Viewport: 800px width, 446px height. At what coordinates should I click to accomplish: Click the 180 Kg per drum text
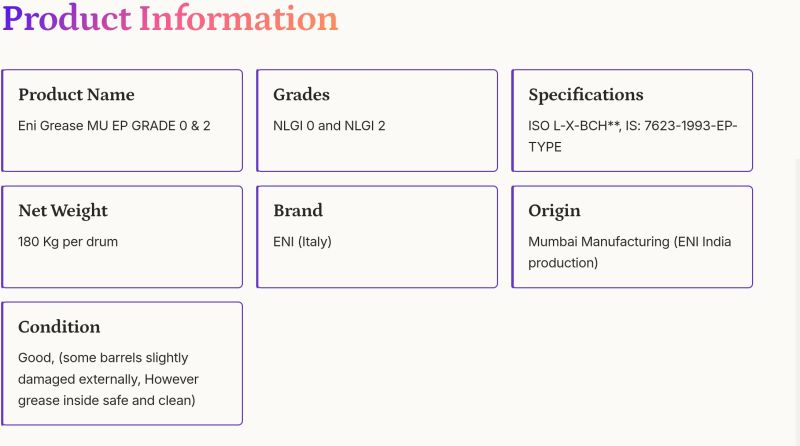coord(67,242)
